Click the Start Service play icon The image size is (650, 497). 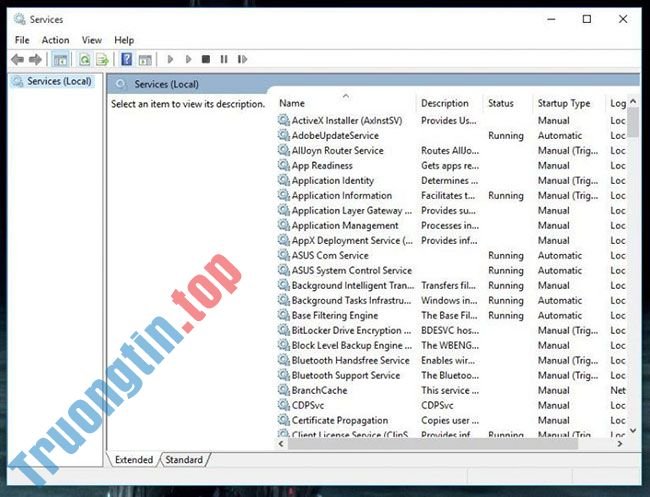(x=170, y=59)
